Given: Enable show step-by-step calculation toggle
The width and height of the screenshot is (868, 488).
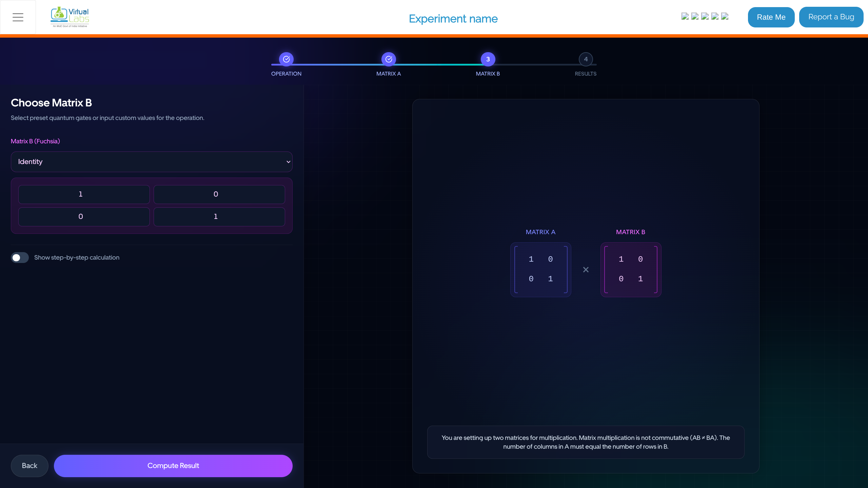Looking at the screenshot, I should click(x=20, y=258).
